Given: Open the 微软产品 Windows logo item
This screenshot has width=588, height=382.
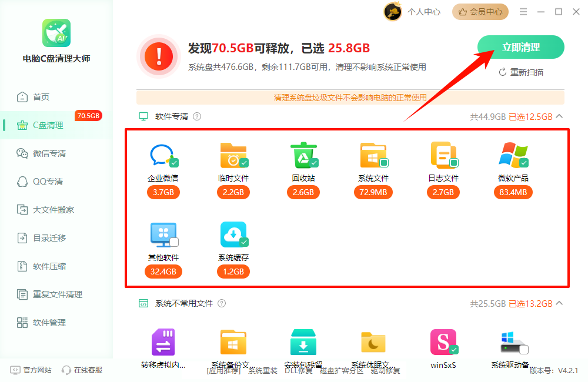Looking at the screenshot, I should (x=513, y=155).
